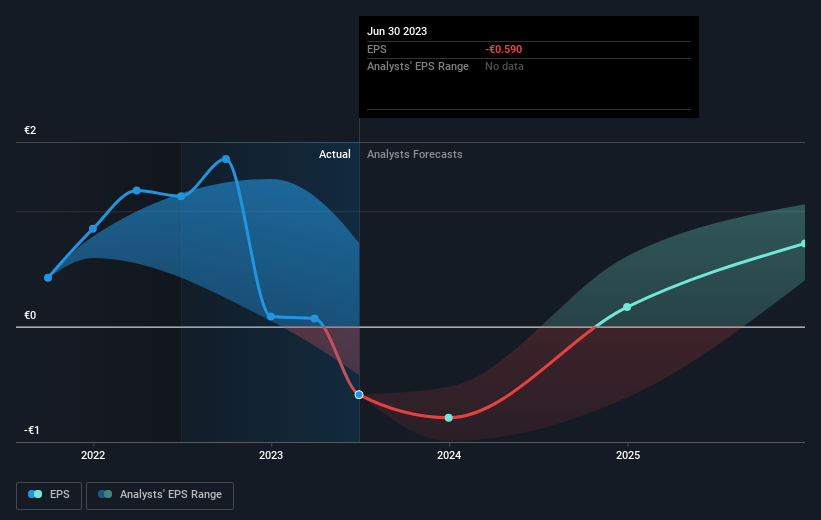Click the €0 y-axis label
Image resolution: width=821 pixels, height=520 pixels.
pos(30,315)
